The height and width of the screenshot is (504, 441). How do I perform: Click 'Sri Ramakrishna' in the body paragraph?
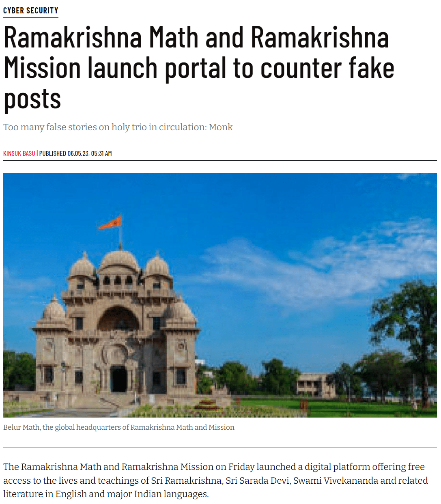(186, 480)
